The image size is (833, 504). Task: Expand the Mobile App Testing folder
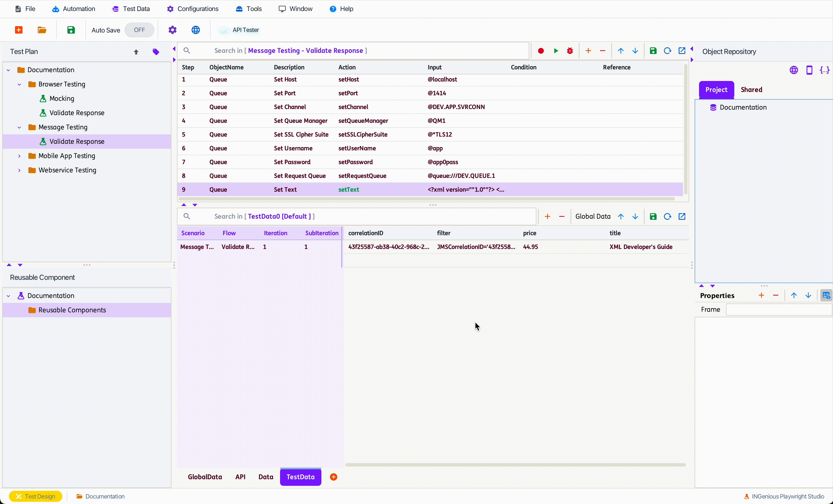tap(19, 156)
